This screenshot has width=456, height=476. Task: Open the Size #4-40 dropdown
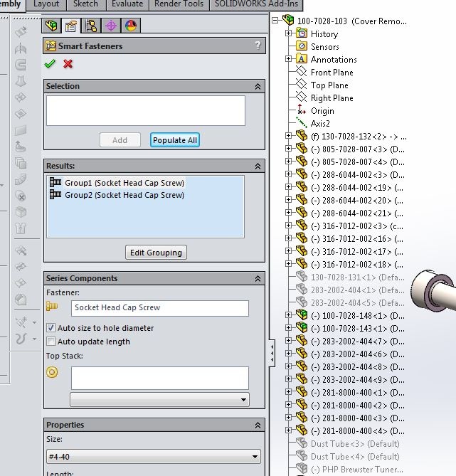[255, 457]
